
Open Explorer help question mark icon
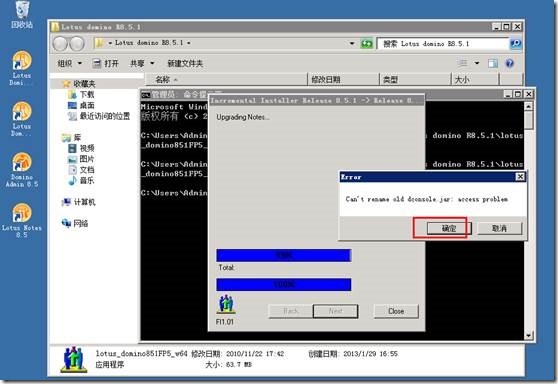click(x=510, y=63)
